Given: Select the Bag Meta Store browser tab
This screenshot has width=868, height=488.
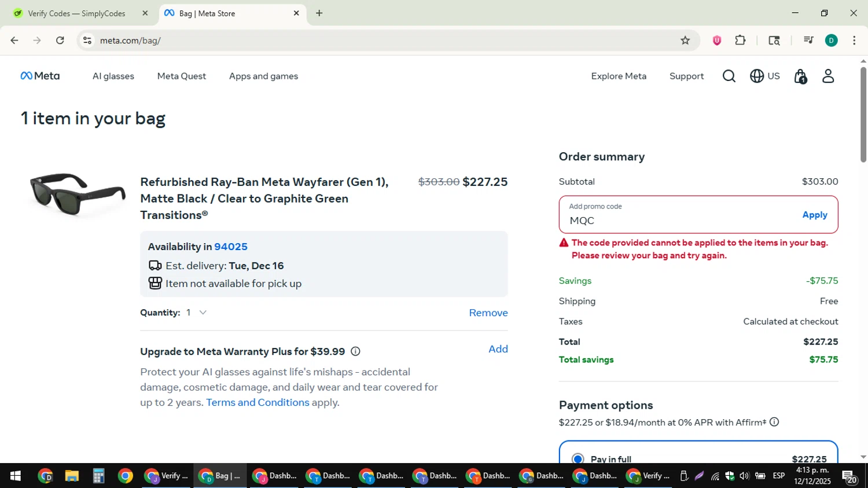Looking at the screenshot, I should 232,13.
